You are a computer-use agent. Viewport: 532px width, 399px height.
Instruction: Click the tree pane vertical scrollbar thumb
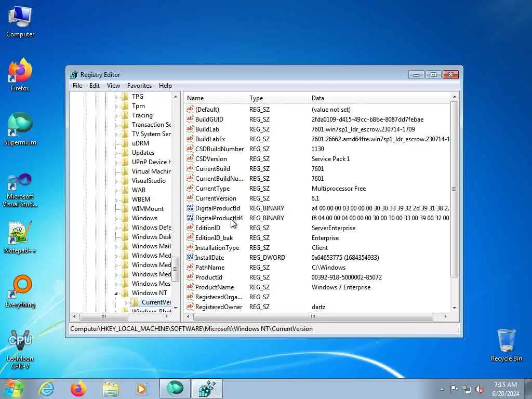click(x=175, y=269)
